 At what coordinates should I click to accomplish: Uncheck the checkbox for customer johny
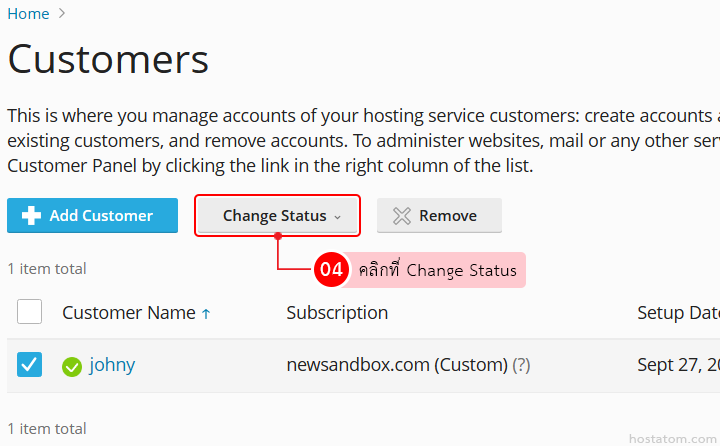(x=30, y=365)
